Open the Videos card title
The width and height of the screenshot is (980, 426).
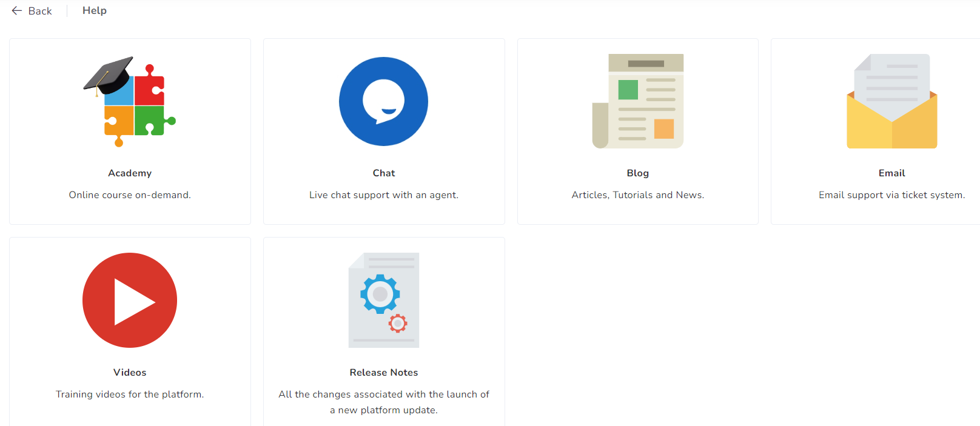tap(130, 373)
